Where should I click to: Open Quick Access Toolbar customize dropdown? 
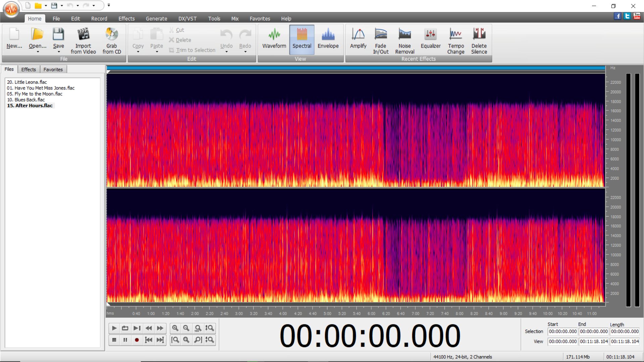109,5
